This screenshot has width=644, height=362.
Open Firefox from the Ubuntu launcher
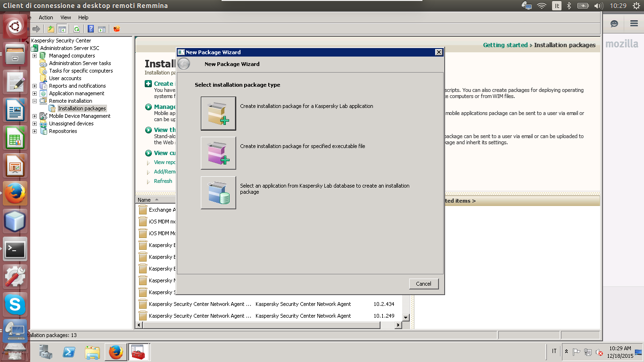pos(15,193)
